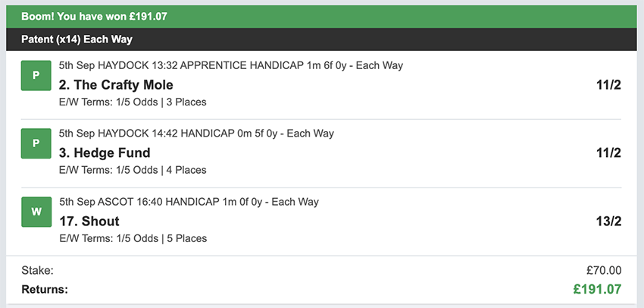The width and height of the screenshot is (644, 308).
Task: Click the green P badge beside The Crafty Mole
Action: click(36, 76)
